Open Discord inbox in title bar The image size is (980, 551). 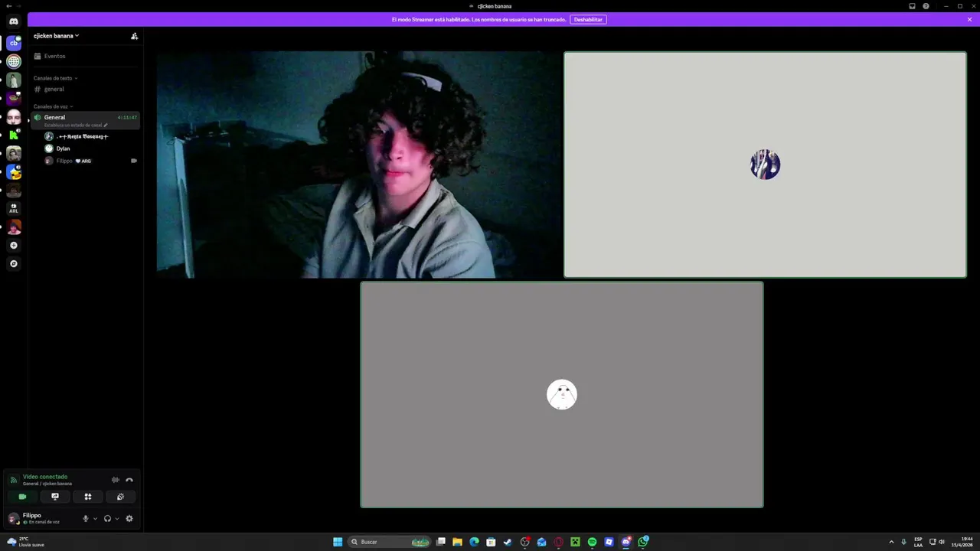coord(912,6)
